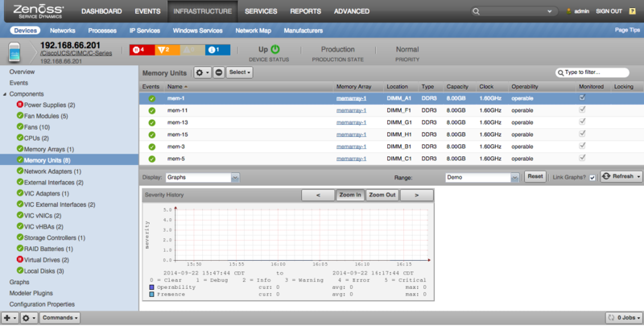Open the Refresh dropdown arrow menu
Viewport: 644px width, 326px height.
tap(638, 176)
